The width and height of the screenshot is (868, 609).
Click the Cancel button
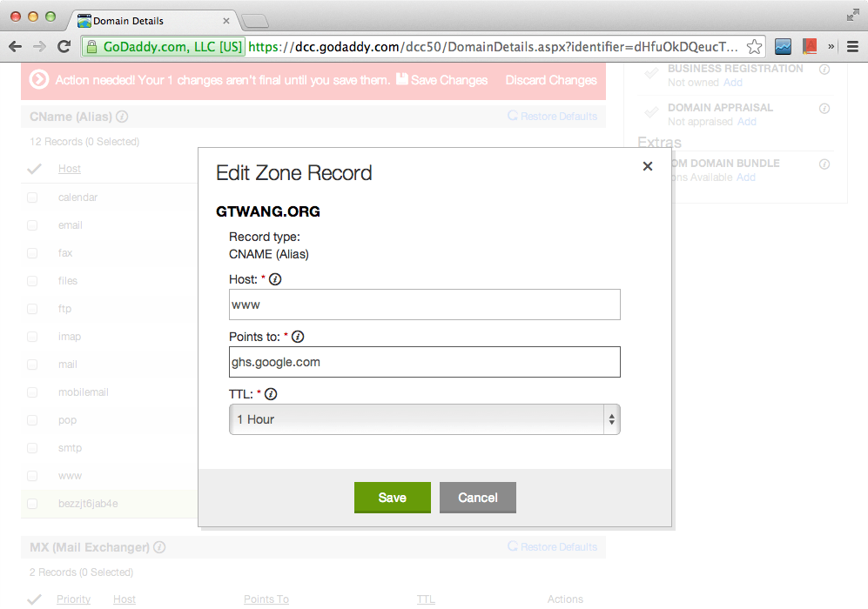[x=477, y=498]
